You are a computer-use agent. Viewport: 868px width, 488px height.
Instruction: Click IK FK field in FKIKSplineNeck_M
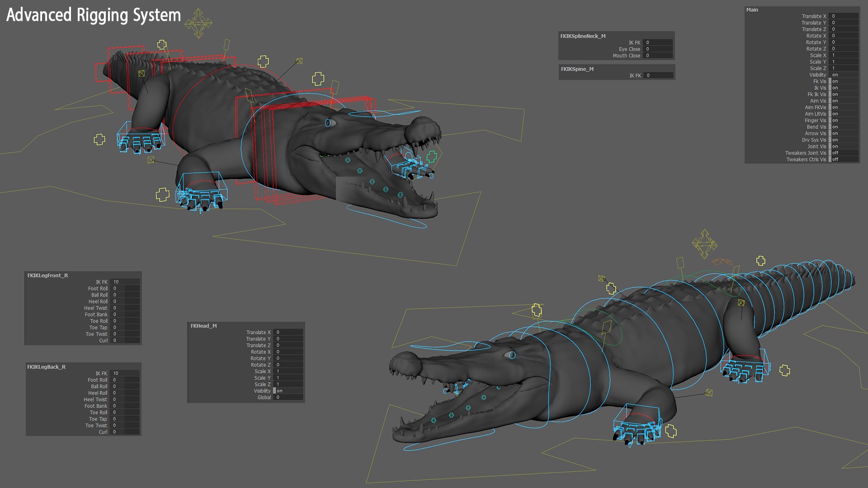[658, 42]
